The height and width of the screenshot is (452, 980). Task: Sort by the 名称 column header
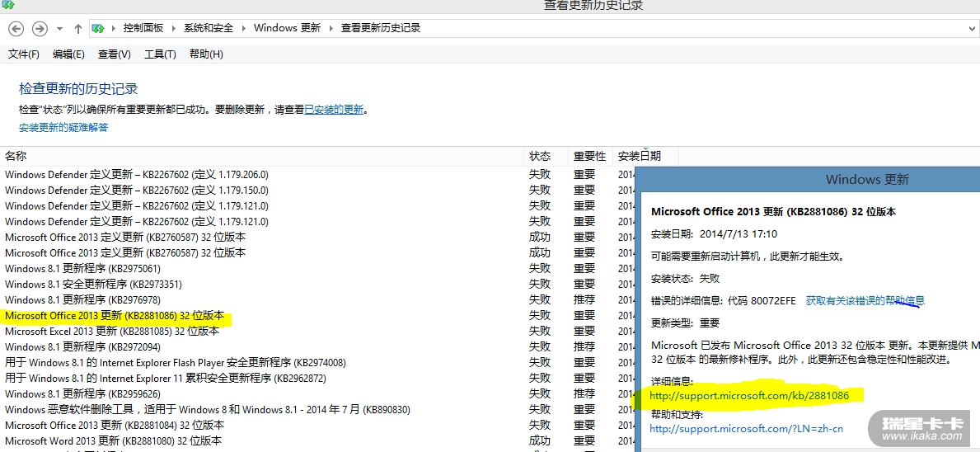pyautogui.click(x=262, y=156)
